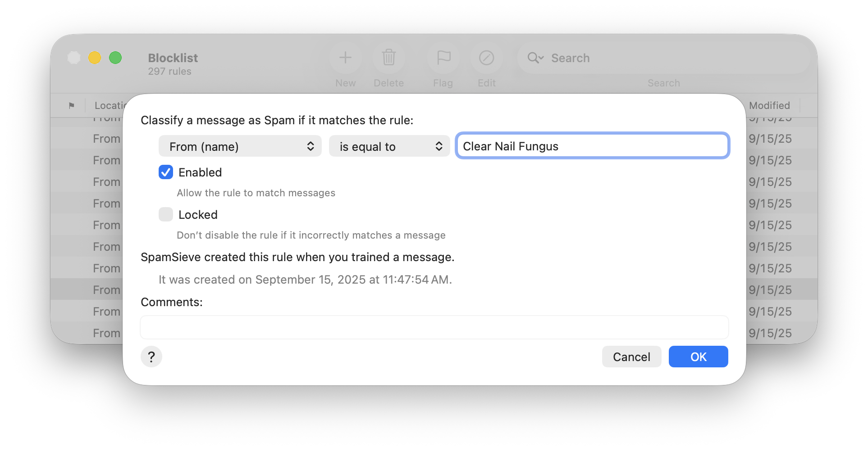
Task: Click the green zoom window button
Action: pos(115,58)
